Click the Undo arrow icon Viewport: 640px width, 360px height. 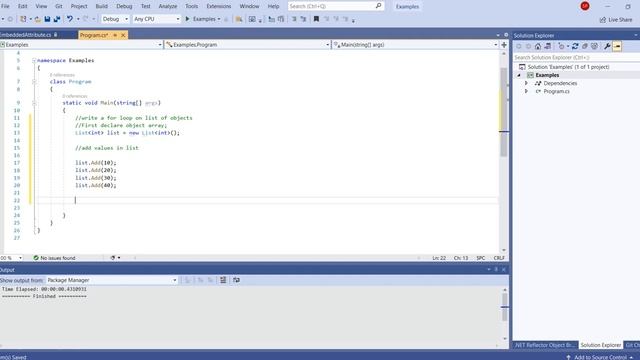[x=70, y=19]
